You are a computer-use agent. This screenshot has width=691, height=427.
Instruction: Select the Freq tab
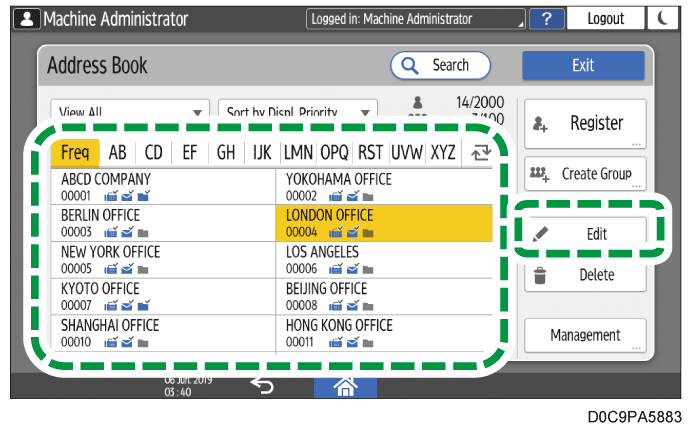click(x=75, y=153)
